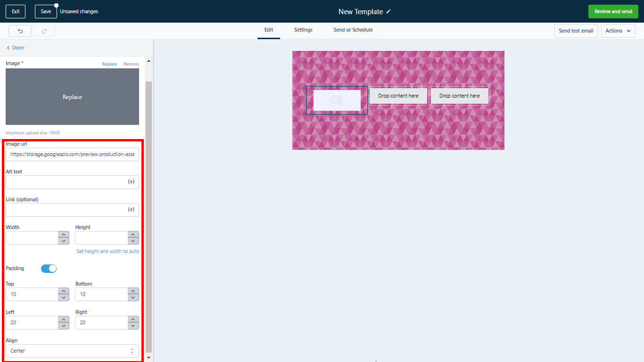
Task: Click variable (x) icon in Link field
Action: [131, 210]
